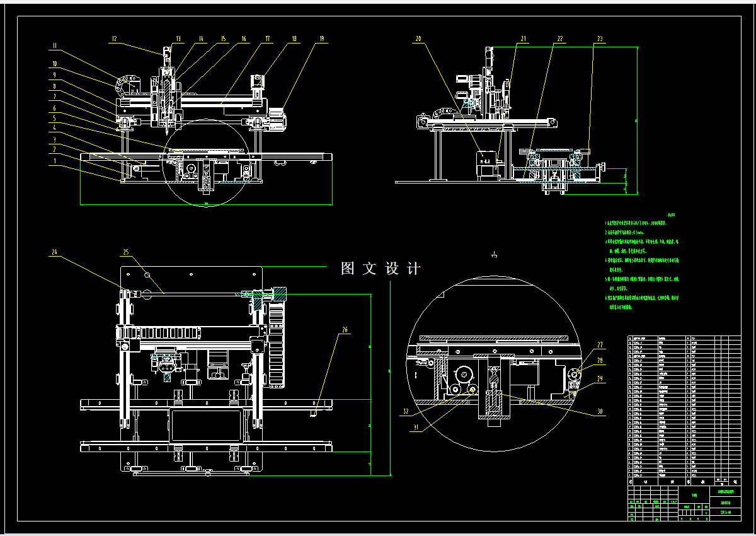This screenshot has height=536, width=756.
Task: Click part callout number 8
Action: [x=54, y=86]
